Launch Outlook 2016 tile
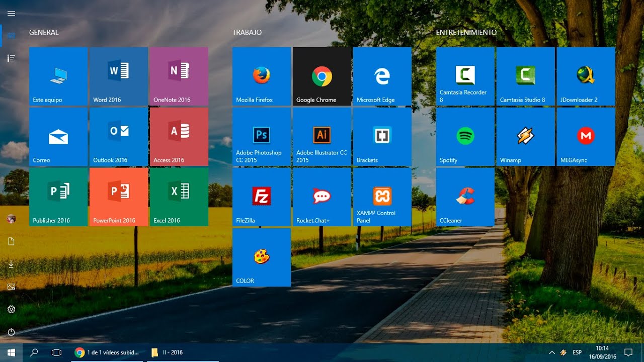The width and height of the screenshot is (644, 362). pyautogui.click(x=119, y=137)
